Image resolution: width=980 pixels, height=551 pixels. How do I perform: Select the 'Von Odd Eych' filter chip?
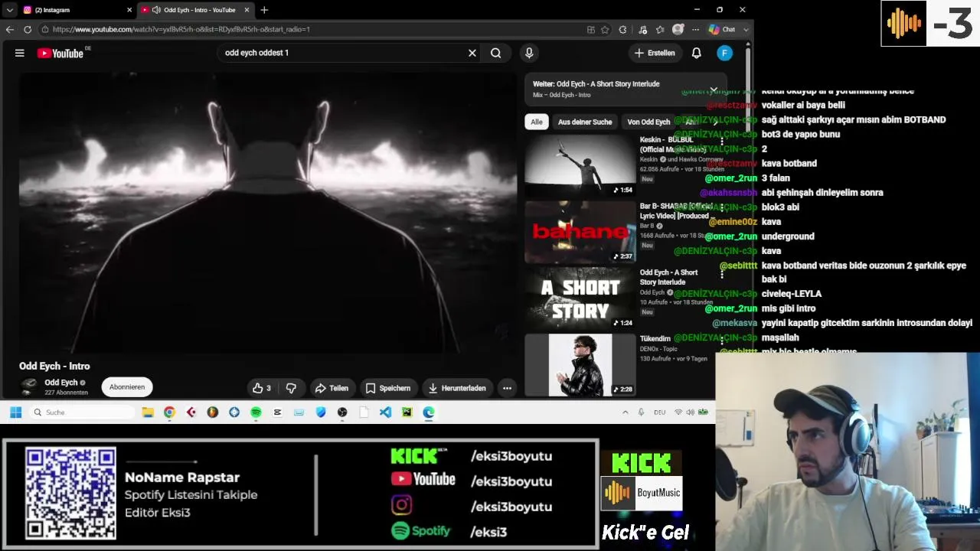[x=648, y=122]
